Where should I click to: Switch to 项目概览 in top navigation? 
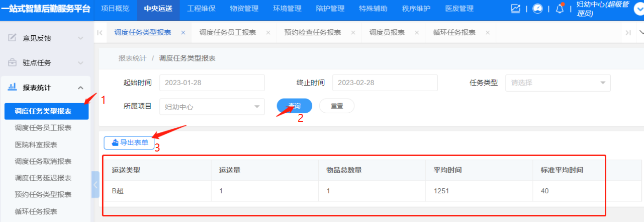click(x=115, y=9)
